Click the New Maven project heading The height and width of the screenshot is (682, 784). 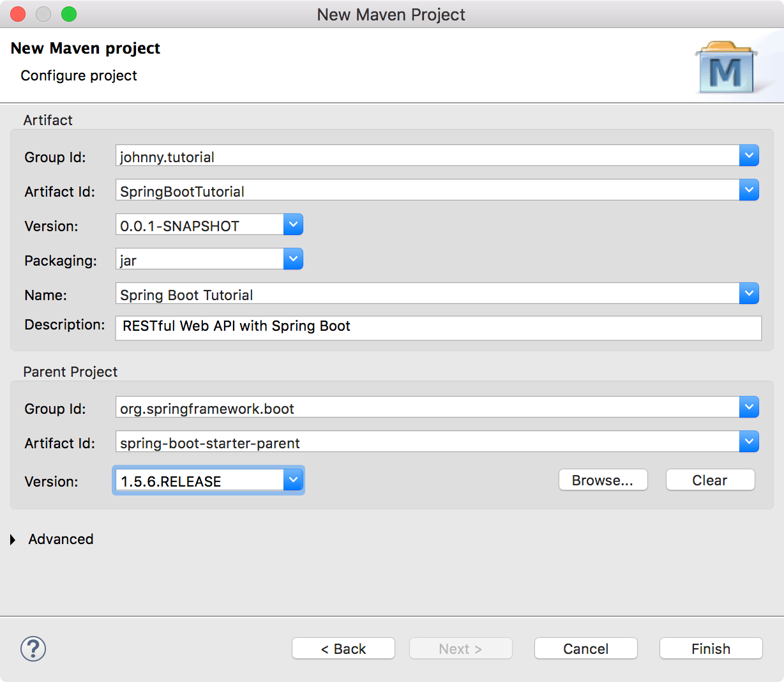pyautogui.click(x=86, y=49)
